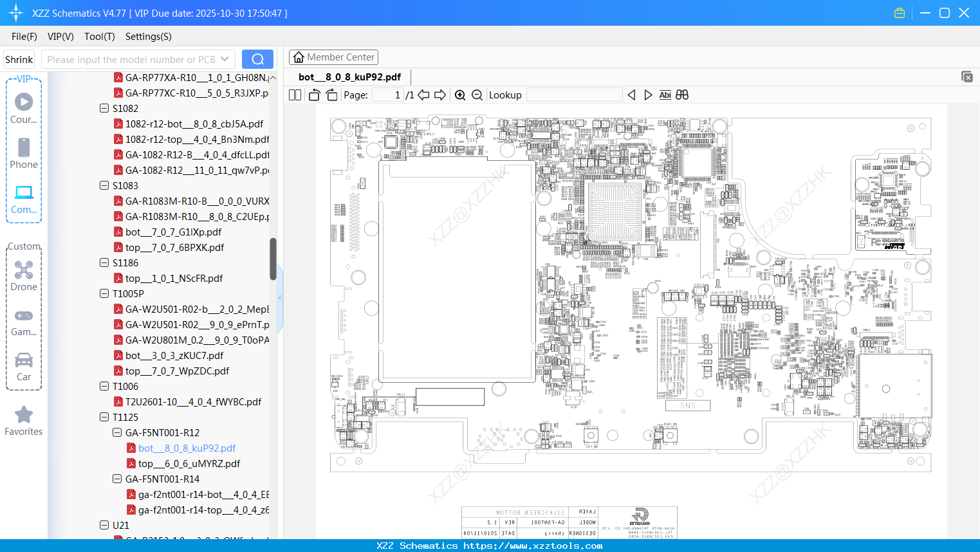Select the bot__8_0_8_kuP92.pdf tab
Screen dimensions: 980x552
[349, 77]
